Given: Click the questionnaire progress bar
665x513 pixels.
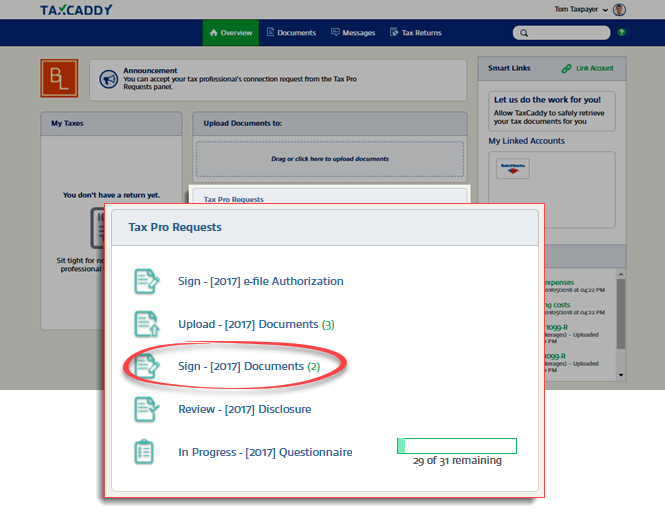Looking at the screenshot, I should 457,446.
